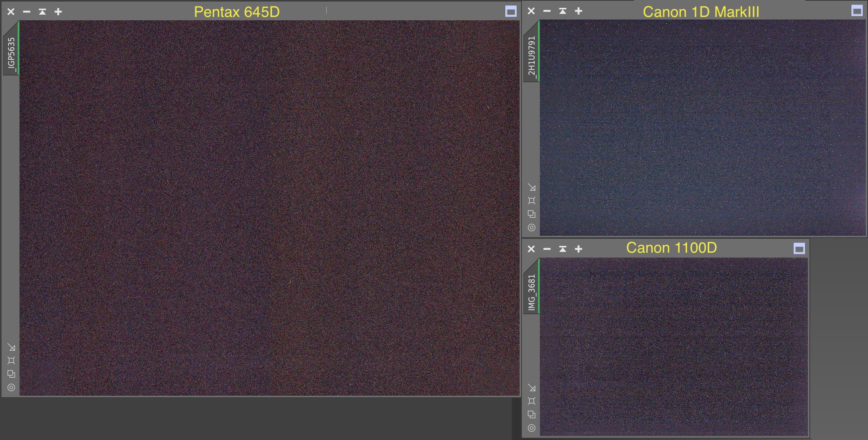Viewport: 868px width, 440px height.
Task: Click the overlapping squares icon in the Pentax 645D window
Action: pos(11,374)
